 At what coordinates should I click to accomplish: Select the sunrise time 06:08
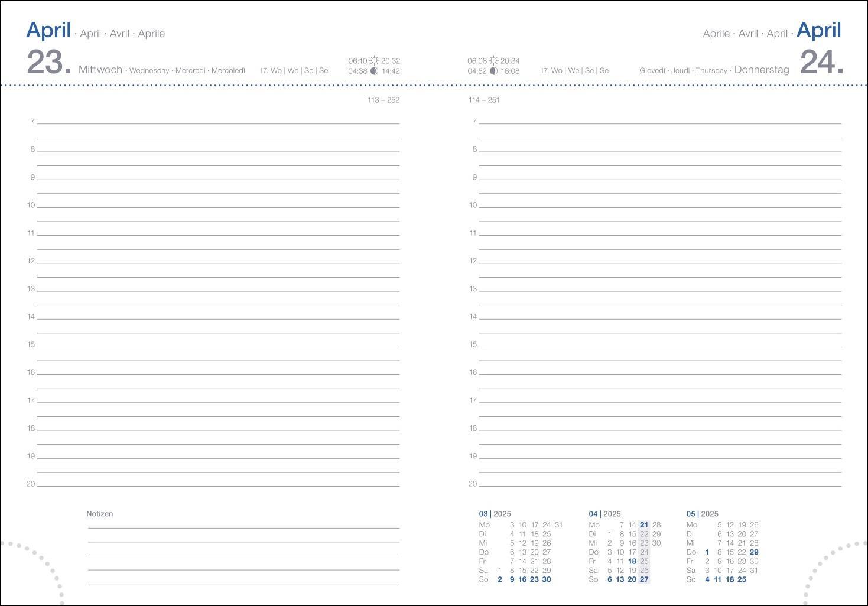coord(477,61)
